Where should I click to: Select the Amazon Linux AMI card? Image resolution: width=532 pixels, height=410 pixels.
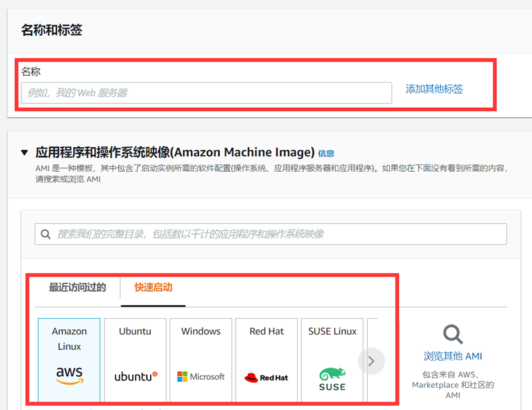[x=69, y=360]
